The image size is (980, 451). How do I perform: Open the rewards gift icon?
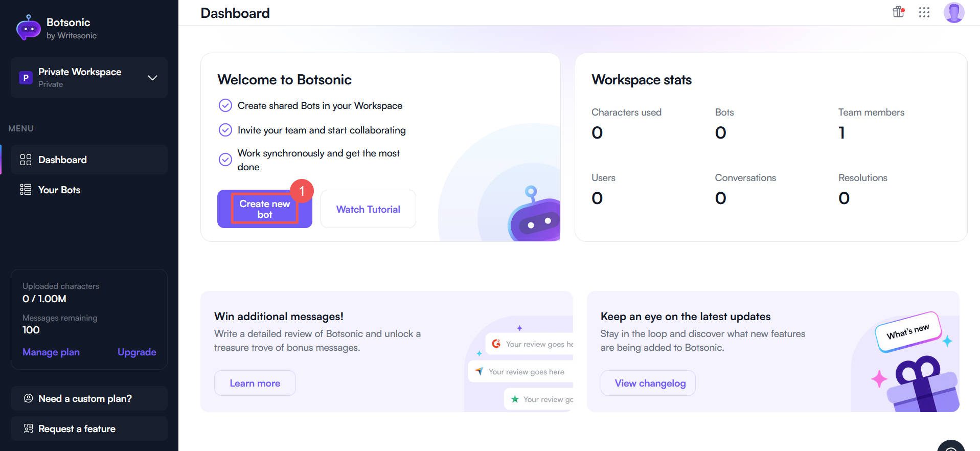click(x=898, y=12)
